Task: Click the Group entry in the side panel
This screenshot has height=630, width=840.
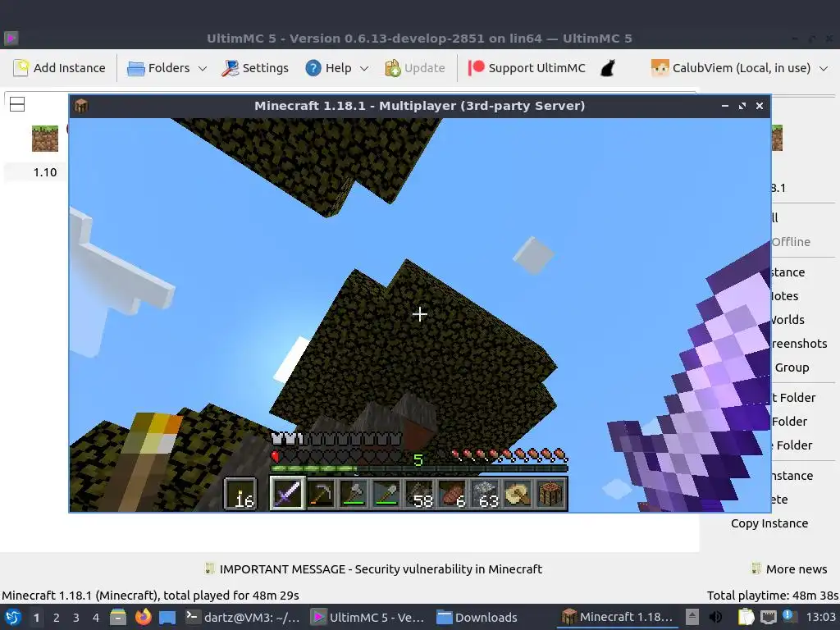Action: point(792,367)
